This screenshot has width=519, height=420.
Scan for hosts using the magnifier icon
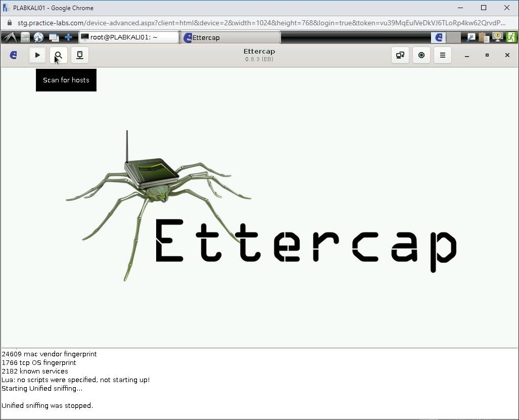point(58,55)
